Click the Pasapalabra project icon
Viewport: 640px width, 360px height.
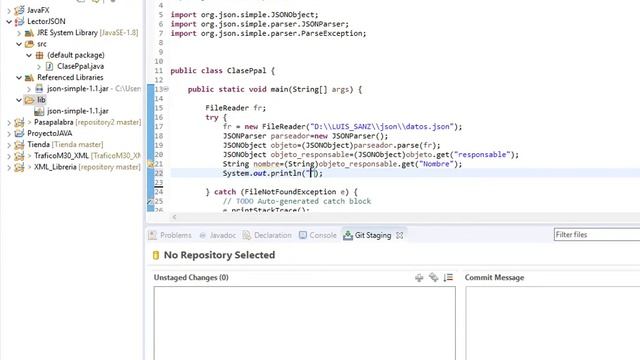point(19,122)
